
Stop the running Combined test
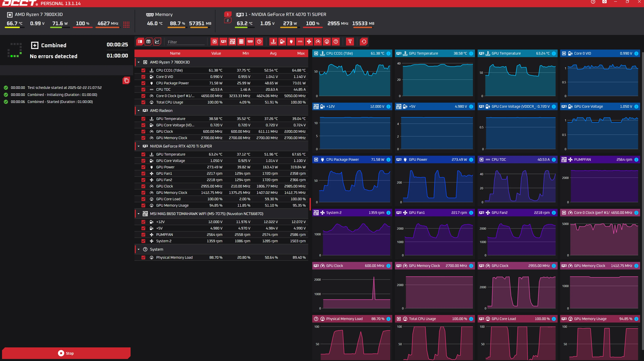coord(66,353)
